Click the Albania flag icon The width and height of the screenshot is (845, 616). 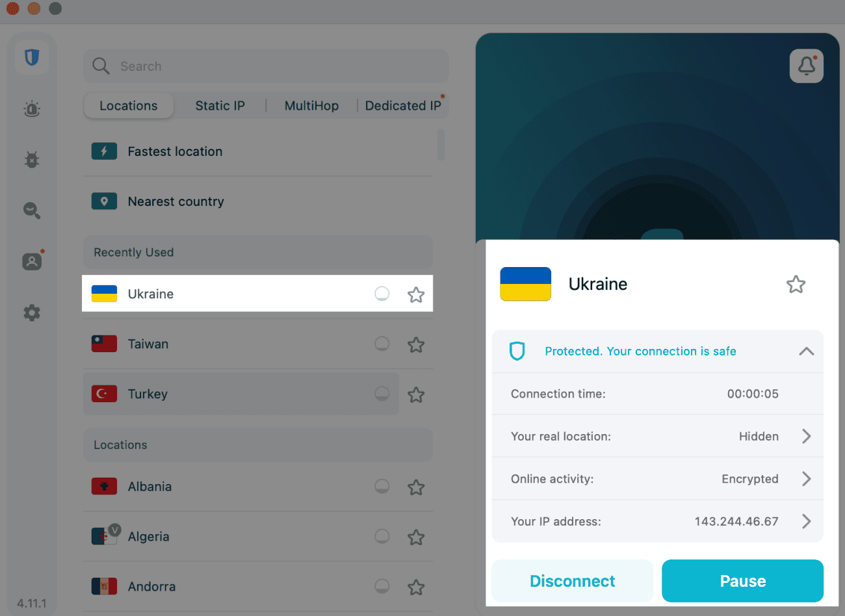coord(104,486)
